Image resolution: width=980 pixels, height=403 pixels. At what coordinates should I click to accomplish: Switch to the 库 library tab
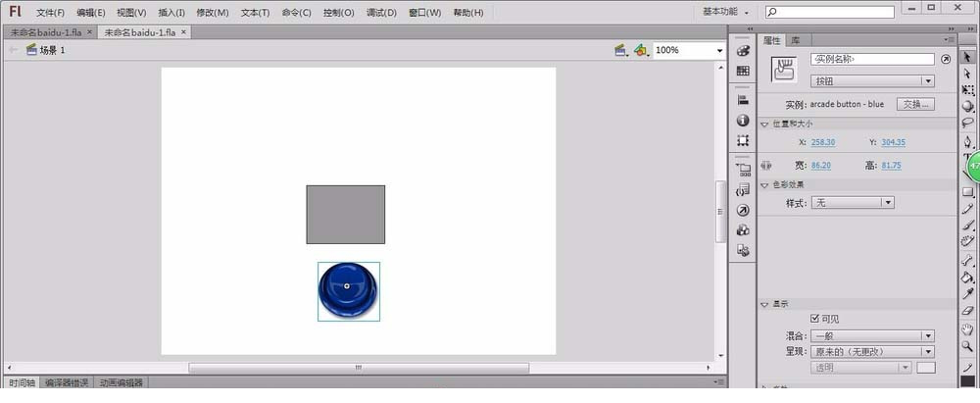click(x=796, y=40)
